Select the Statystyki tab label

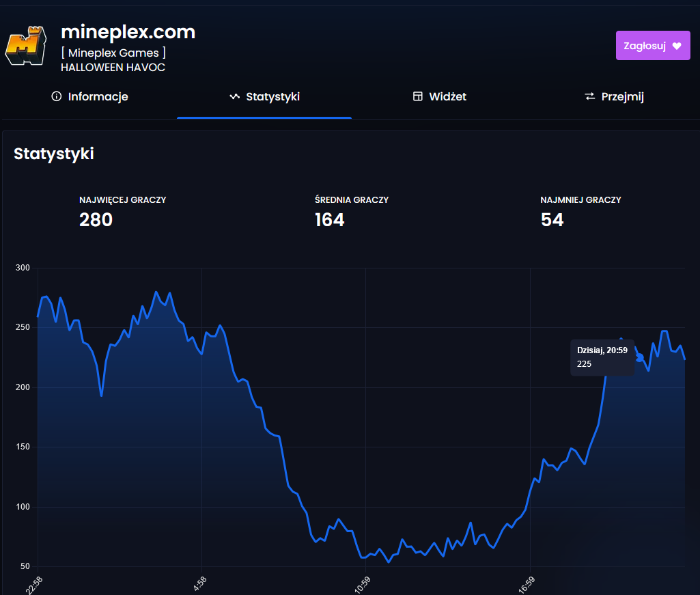pos(272,96)
